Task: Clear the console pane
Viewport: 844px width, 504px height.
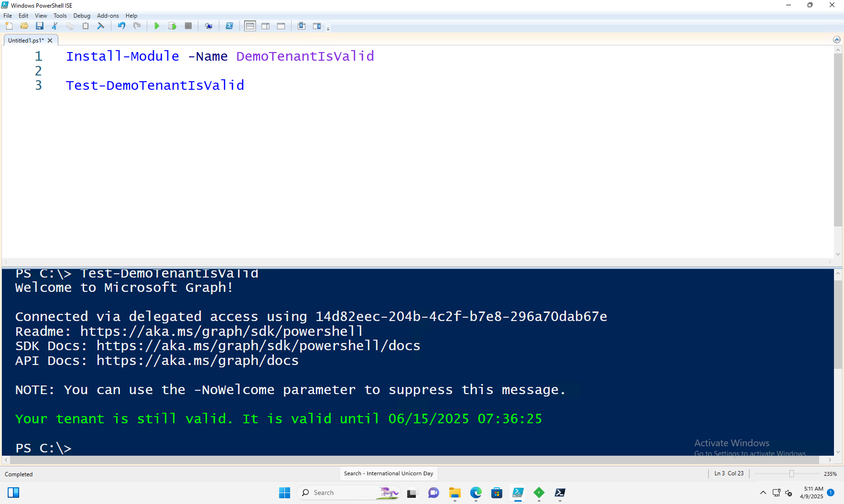Action: coord(101,26)
